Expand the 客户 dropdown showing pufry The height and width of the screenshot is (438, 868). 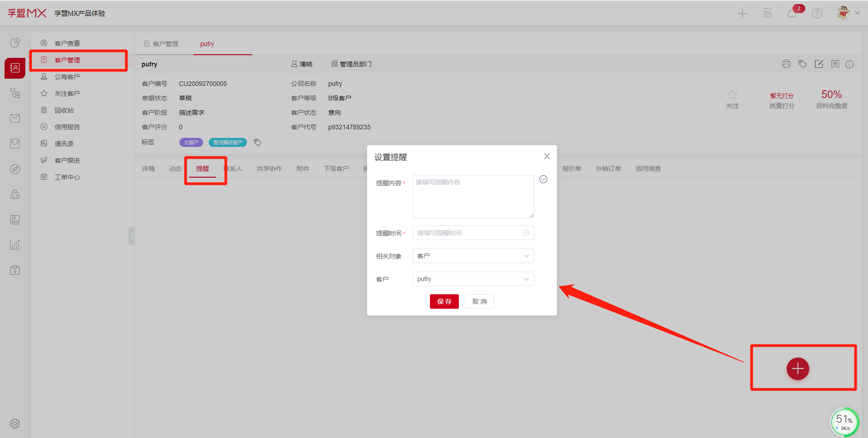473,279
